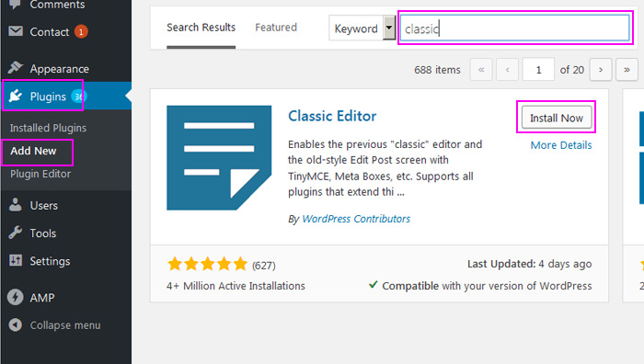Open the Plugin Editor submenu link
This screenshot has width=644, height=364.
click(x=40, y=174)
